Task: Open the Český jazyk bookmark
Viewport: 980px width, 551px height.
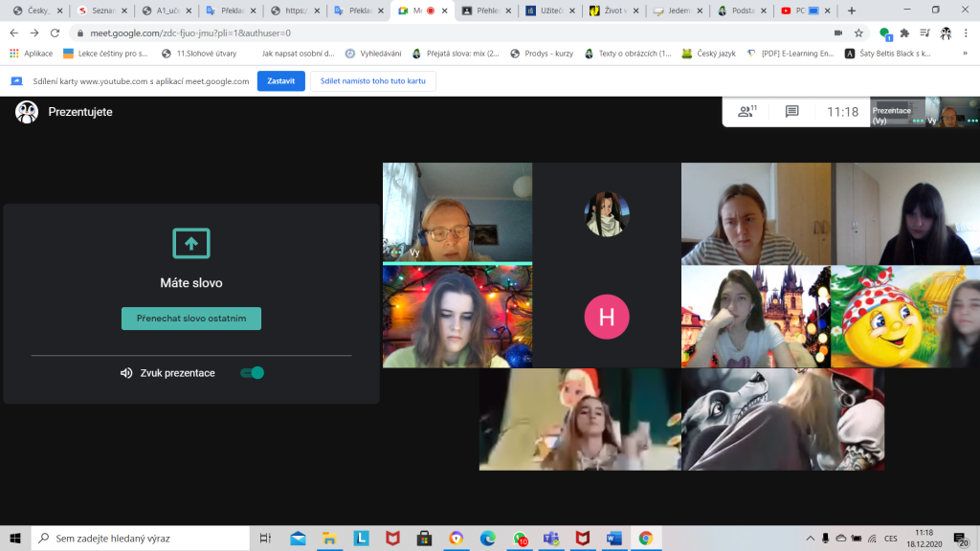Action: (709, 54)
